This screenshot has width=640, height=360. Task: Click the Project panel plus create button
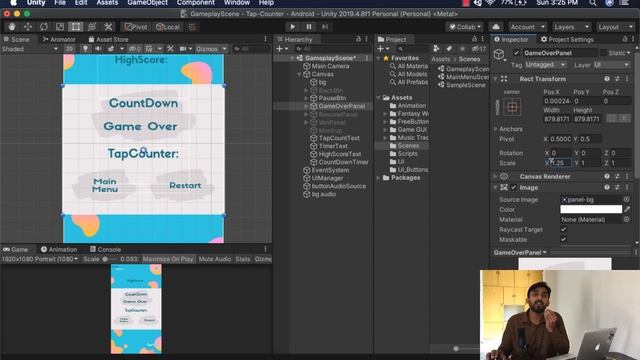[380, 49]
